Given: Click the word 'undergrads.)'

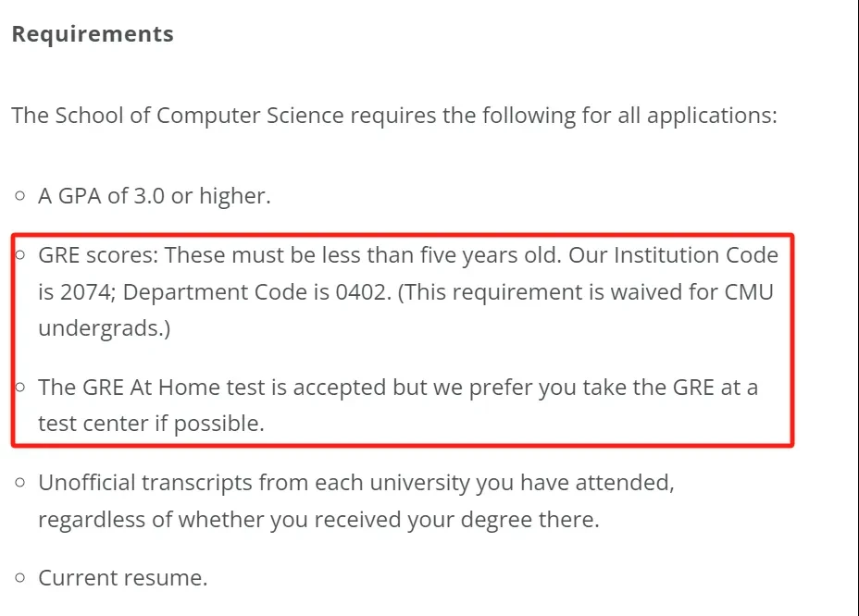Looking at the screenshot, I should [104, 328].
